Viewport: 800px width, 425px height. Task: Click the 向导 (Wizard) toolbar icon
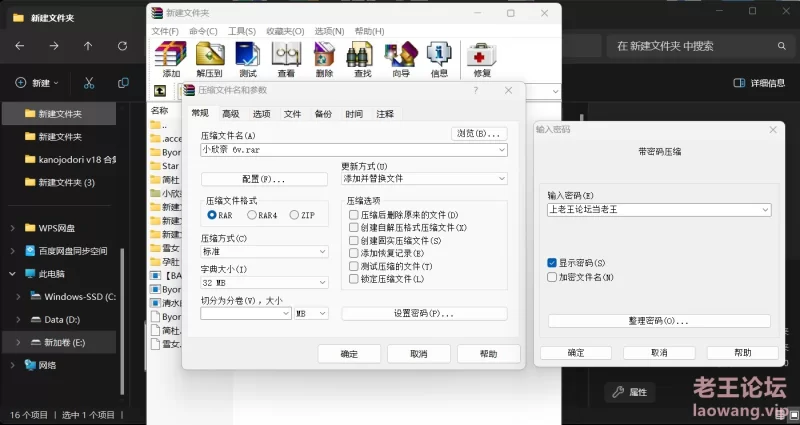pyautogui.click(x=401, y=59)
